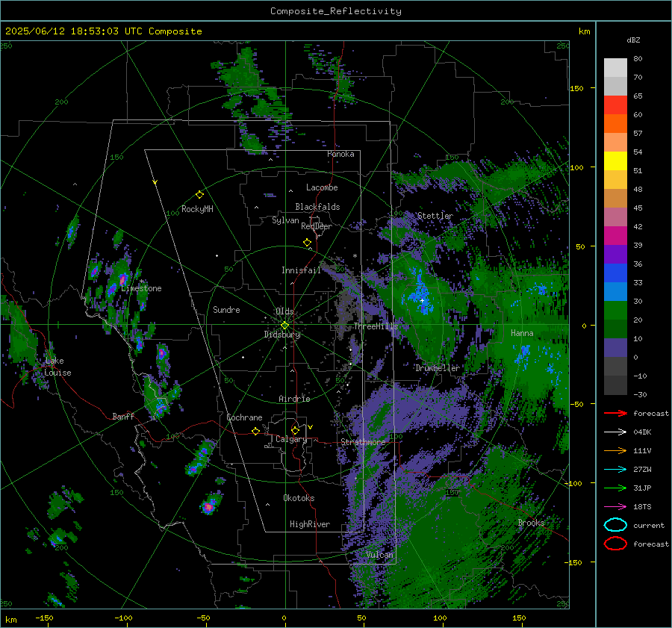672x628 pixels.
Task: Click the Blackfalds label
Action: coord(317,207)
